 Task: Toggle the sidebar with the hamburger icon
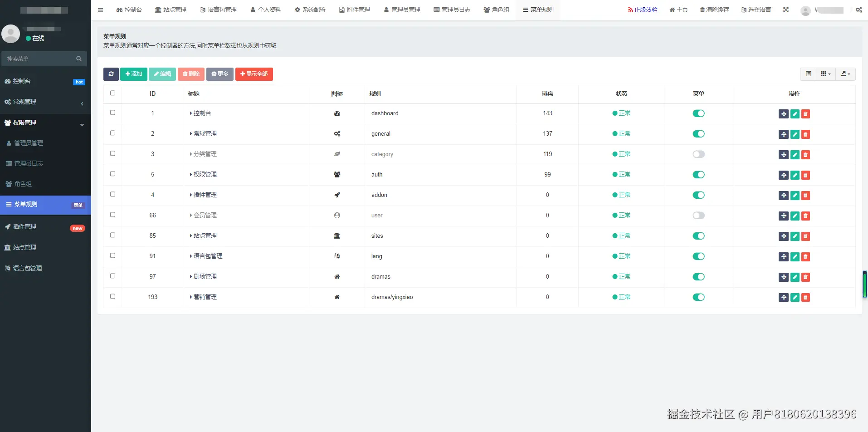click(101, 10)
